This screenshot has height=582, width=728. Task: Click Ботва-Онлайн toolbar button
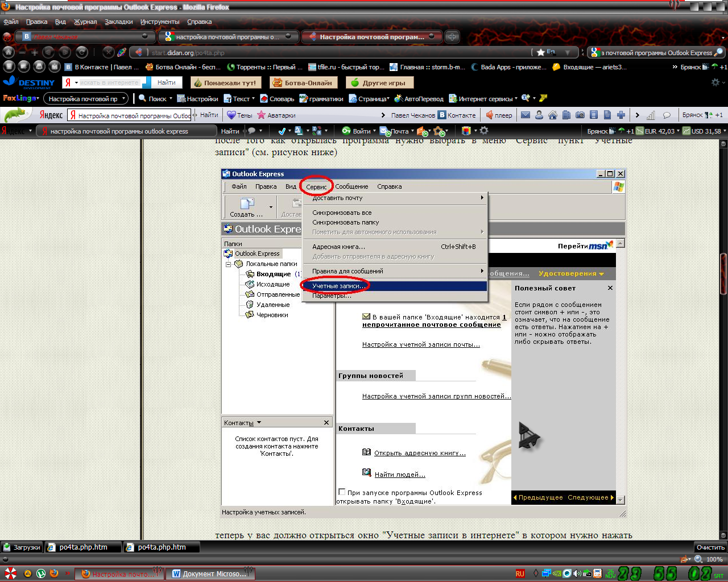pos(304,82)
